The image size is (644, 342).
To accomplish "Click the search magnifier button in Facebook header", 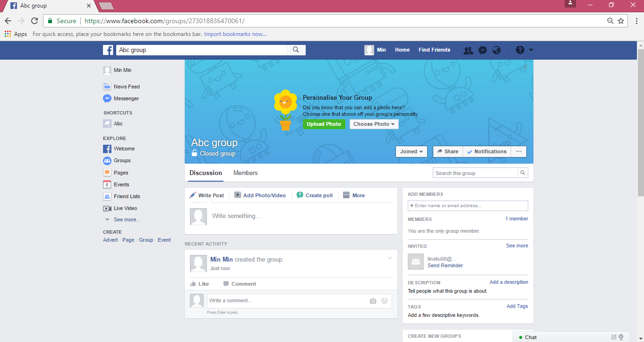I will click(296, 50).
